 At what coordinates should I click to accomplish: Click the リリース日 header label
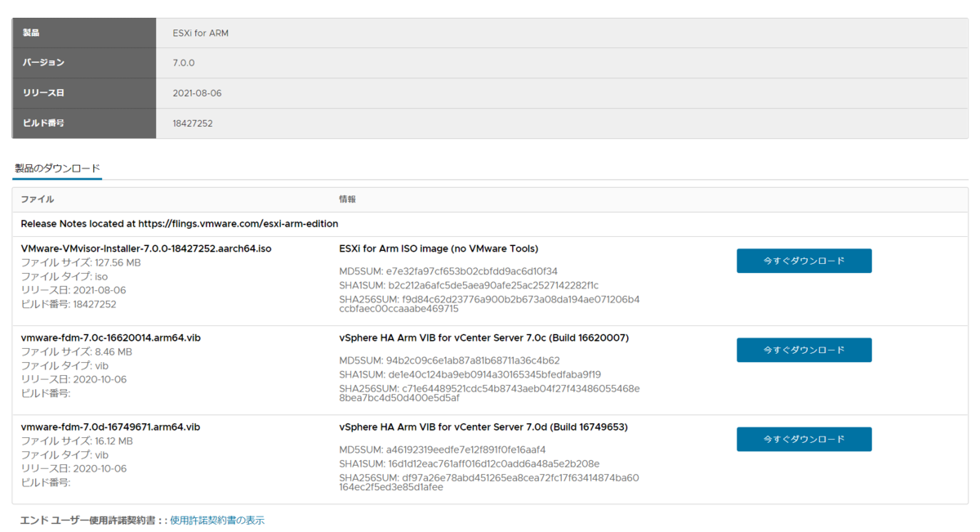click(x=43, y=93)
